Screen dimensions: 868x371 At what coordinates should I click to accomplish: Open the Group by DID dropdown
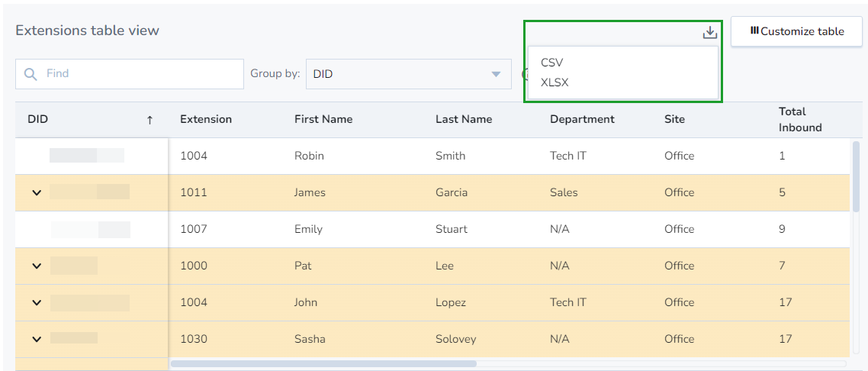click(x=409, y=73)
